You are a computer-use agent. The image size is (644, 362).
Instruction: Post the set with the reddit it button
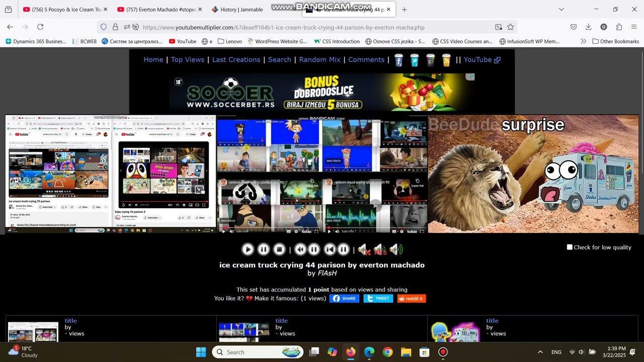tap(412, 298)
